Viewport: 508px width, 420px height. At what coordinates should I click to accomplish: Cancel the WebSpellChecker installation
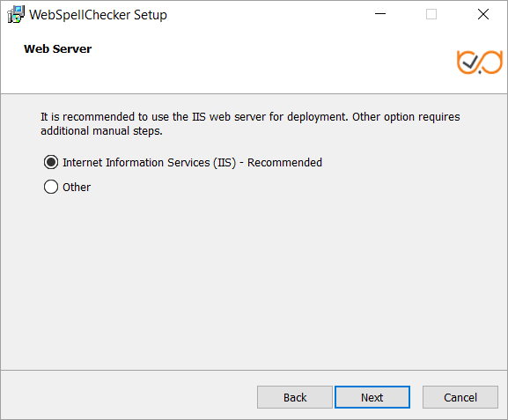click(x=460, y=397)
